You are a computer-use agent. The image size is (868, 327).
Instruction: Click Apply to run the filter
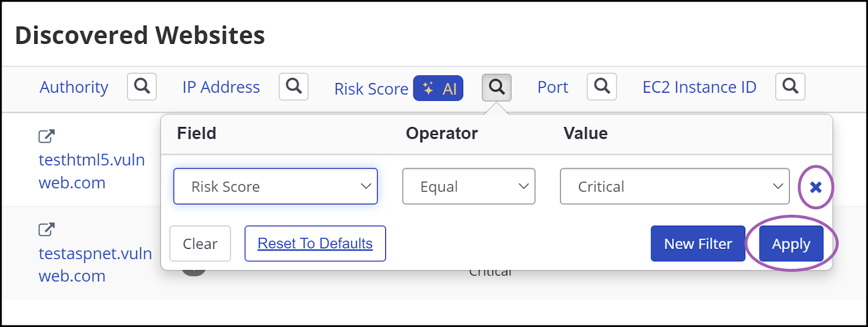point(790,243)
